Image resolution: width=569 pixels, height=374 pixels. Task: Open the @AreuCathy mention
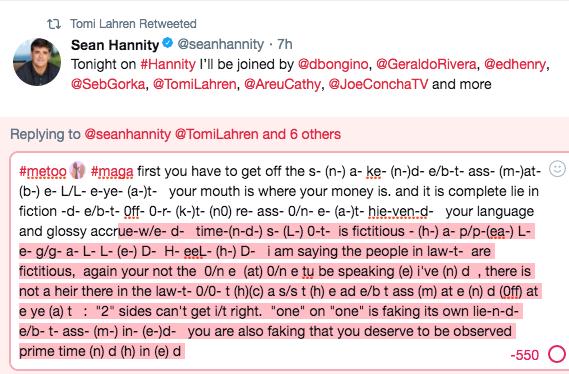pyautogui.click(x=282, y=85)
